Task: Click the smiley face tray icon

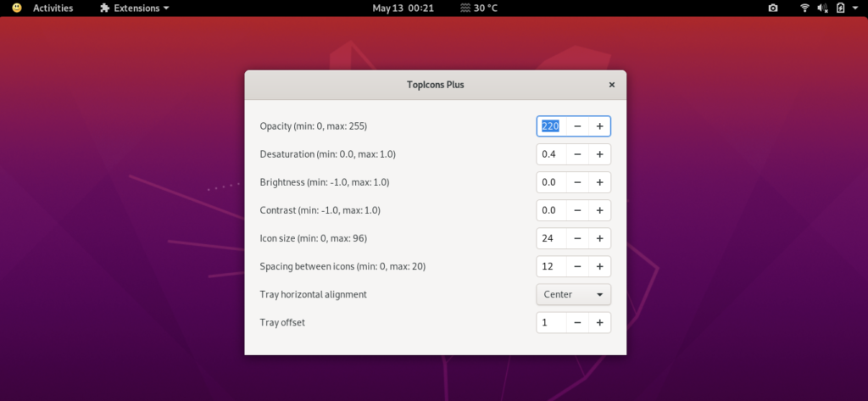Action: click(17, 8)
